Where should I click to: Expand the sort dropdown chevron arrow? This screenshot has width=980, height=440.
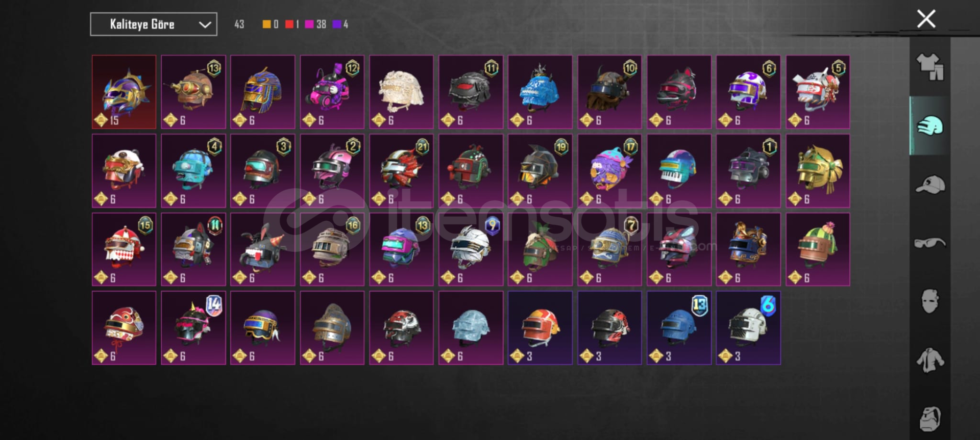(x=205, y=24)
